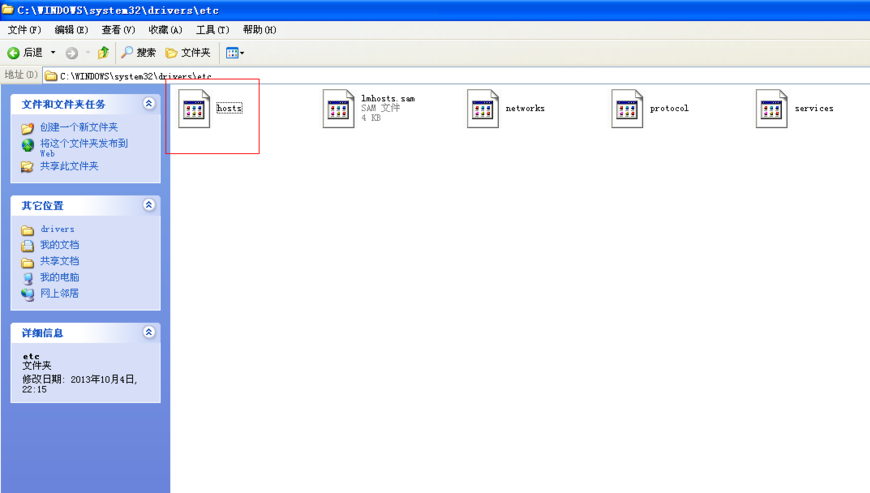Click the Forward arrow icon
The image size is (870, 493).
72,53
